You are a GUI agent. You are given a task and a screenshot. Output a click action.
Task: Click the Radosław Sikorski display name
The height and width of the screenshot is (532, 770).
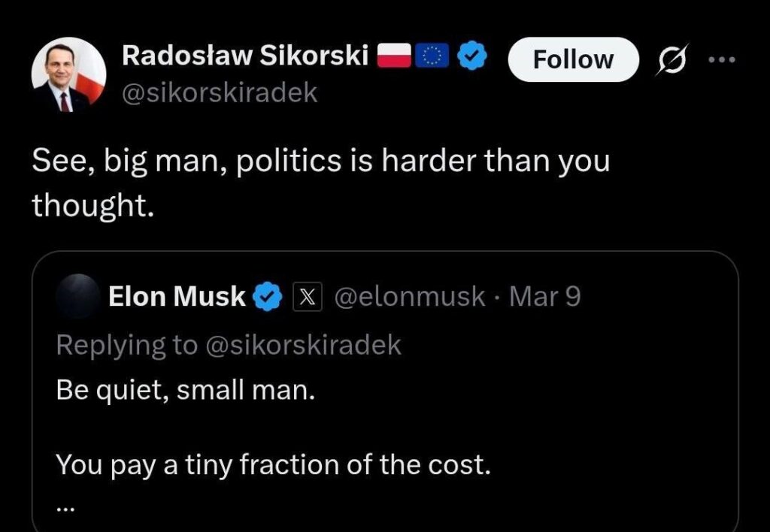coord(244,56)
